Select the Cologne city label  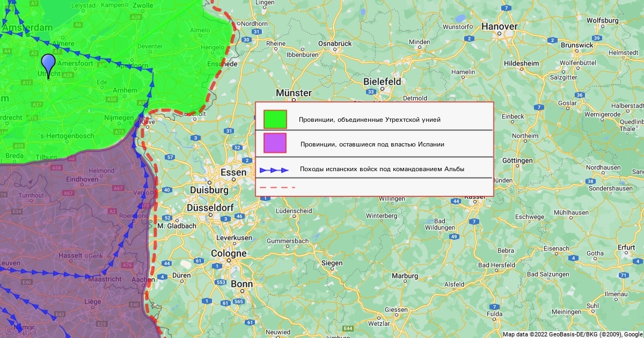tap(229, 253)
